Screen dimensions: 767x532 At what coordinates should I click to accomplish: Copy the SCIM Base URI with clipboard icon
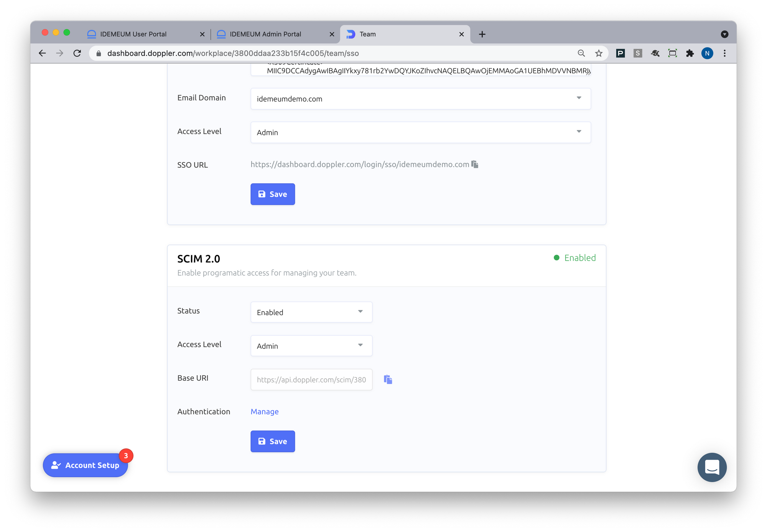click(x=388, y=379)
